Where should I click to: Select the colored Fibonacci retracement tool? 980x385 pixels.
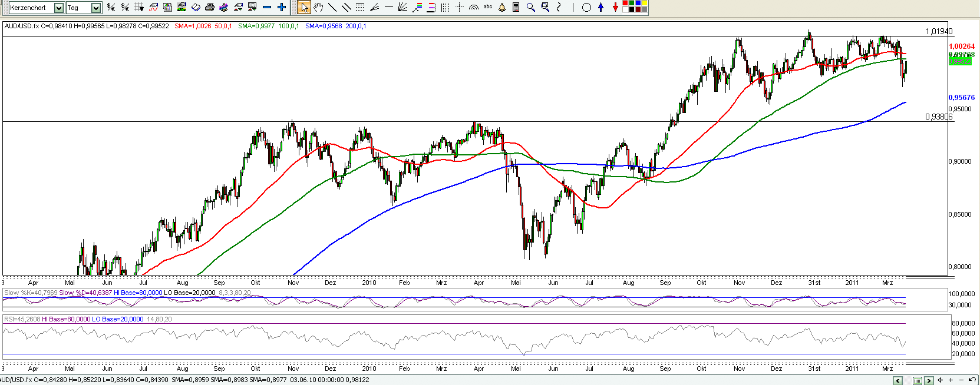(417, 7)
